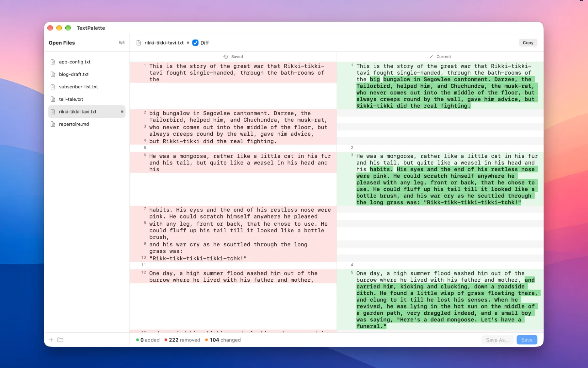Open repertoire.md from the sidebar
This screenshot has width=588, height=368.
point(87,124)
